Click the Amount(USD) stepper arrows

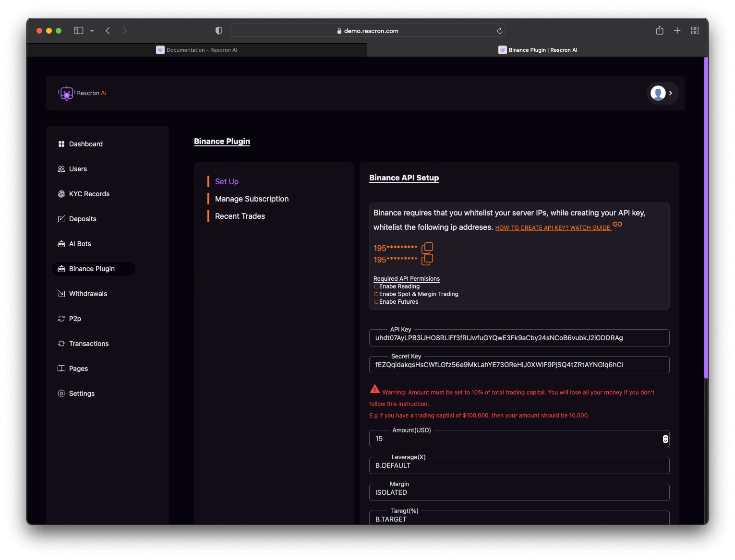point(665,439)
